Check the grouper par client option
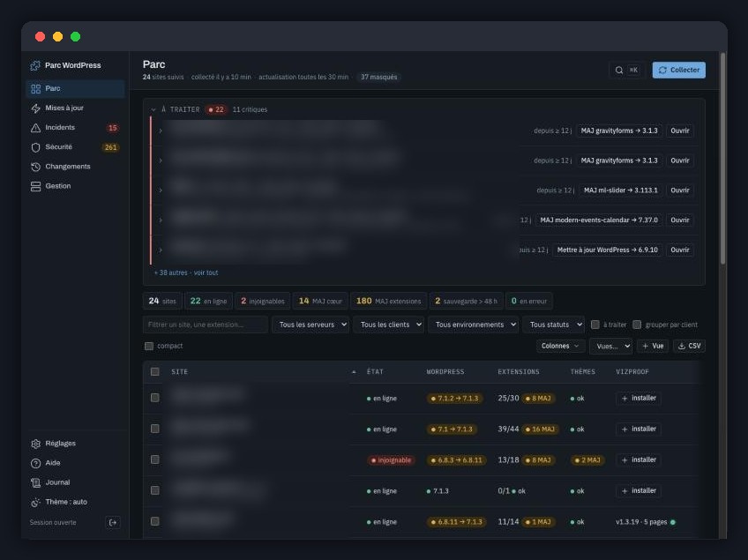The image size is (748, 560). pos(636,325)
